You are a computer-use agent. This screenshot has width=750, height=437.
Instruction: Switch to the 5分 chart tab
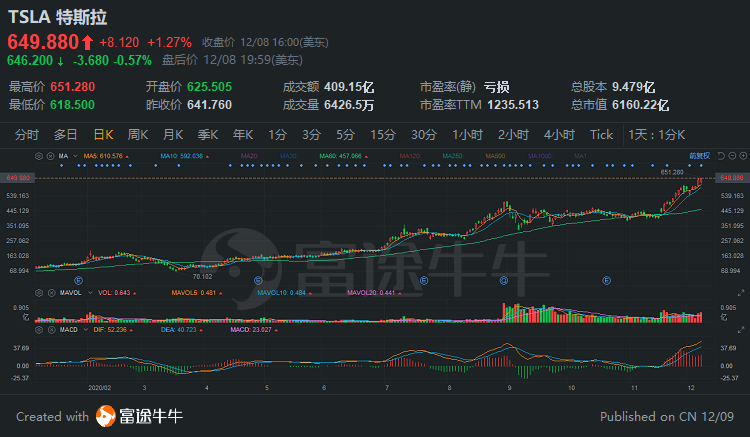pyautogui.click(x=345, y=135)
